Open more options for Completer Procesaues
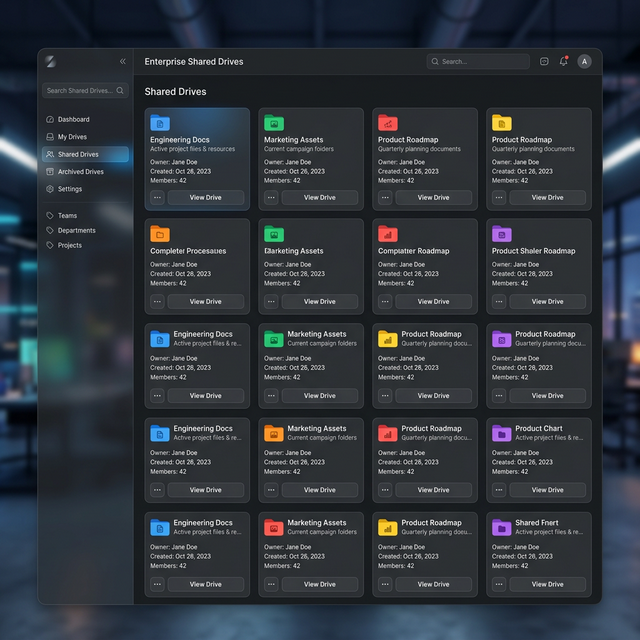Image resolution: width=640 pixels, height=640 pixels. 157,302
